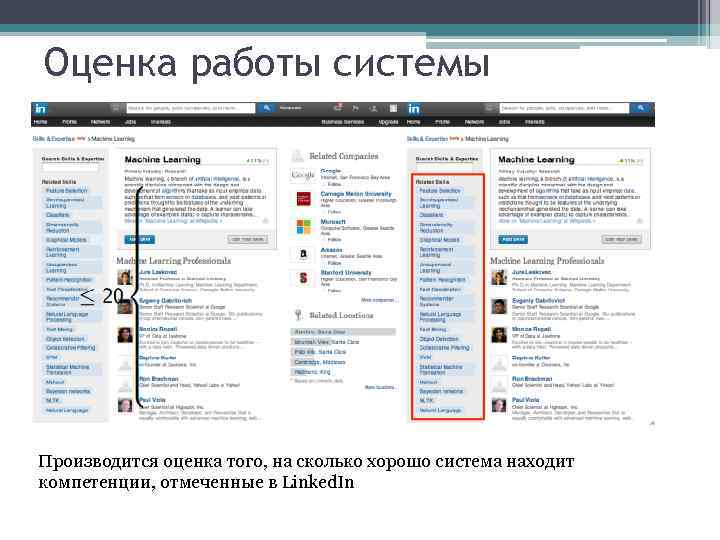
Task: Click Evgeniy Gabrilovich's photo in the right page
Action: [499, 306]
